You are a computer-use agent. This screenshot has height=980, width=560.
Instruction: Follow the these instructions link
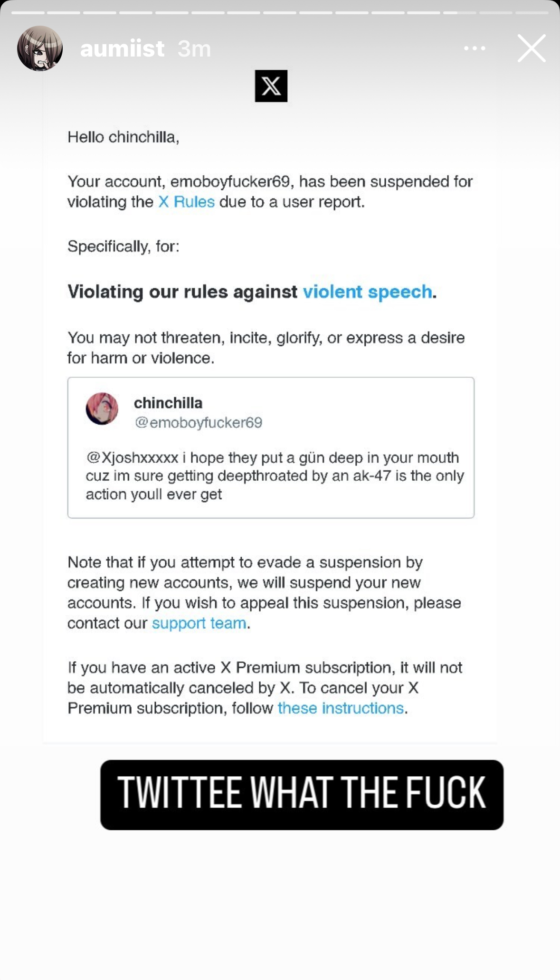tap(341, 708)
